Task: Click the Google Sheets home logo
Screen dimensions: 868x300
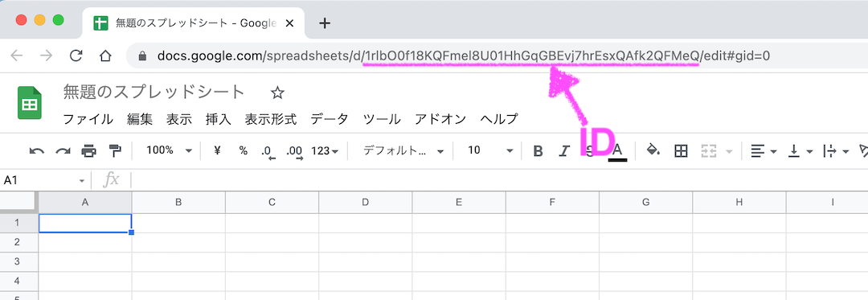Action: click(x=30, y=103)
